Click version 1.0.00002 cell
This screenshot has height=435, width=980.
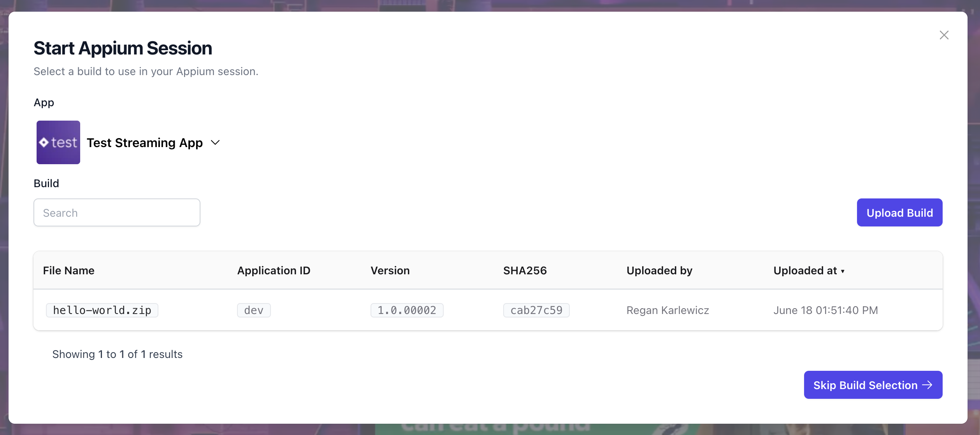[407, 310]
